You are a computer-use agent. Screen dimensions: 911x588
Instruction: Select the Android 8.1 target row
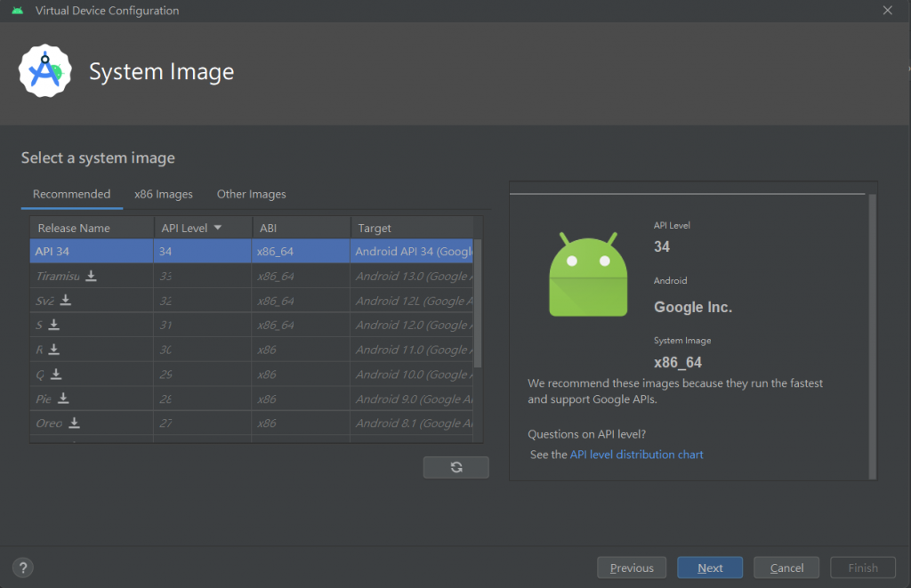(x=252, y=423)
